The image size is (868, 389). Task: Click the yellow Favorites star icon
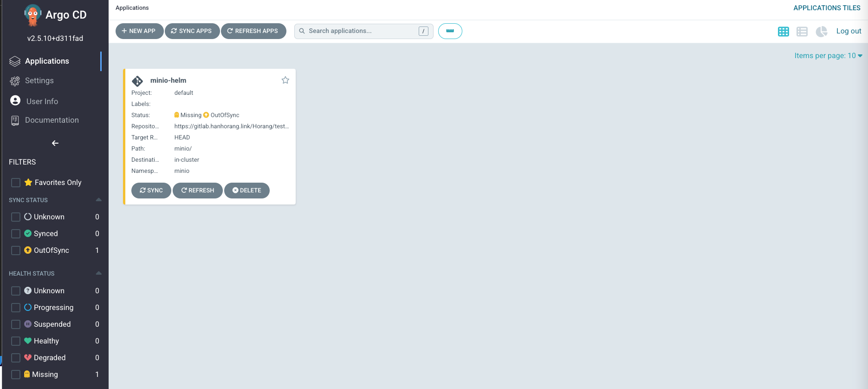tap(28, 182)
